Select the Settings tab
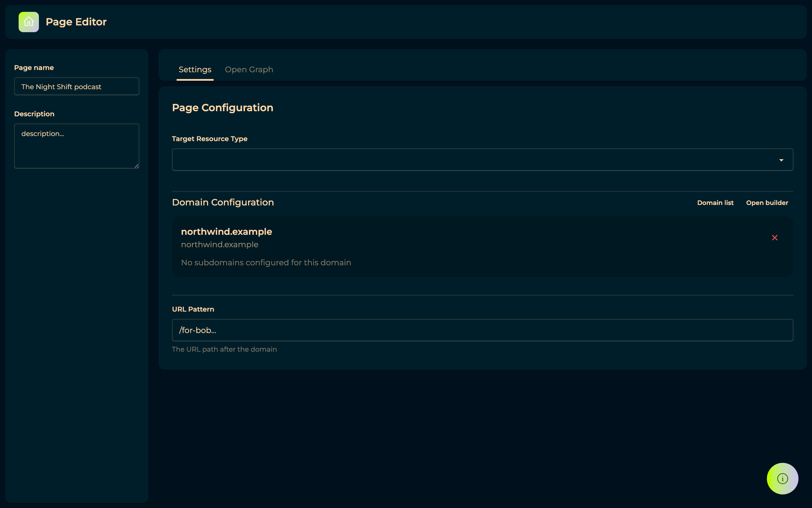The height and width of the screenshot is (508, 812). click(x=195, y=69)
